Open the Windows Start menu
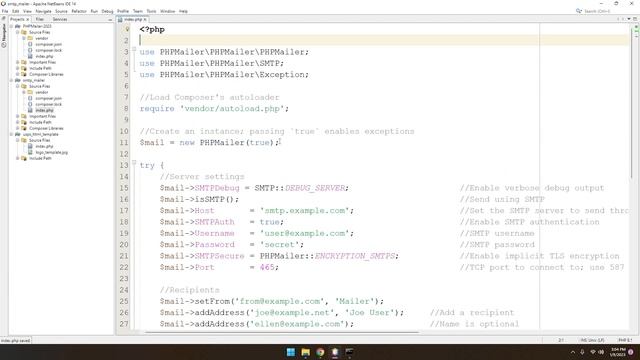This screenshot has width=640, height=360. [x=291, y=352]
